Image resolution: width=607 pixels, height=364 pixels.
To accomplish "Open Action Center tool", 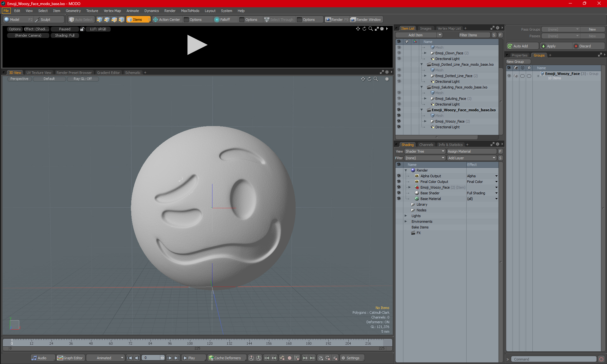I will point(167,20).
